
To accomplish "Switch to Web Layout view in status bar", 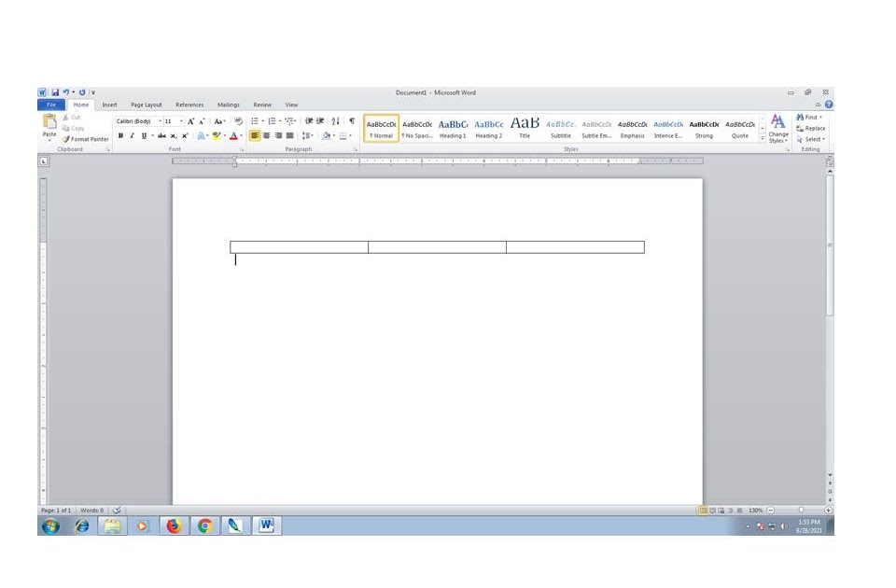I will pos(722,510).
